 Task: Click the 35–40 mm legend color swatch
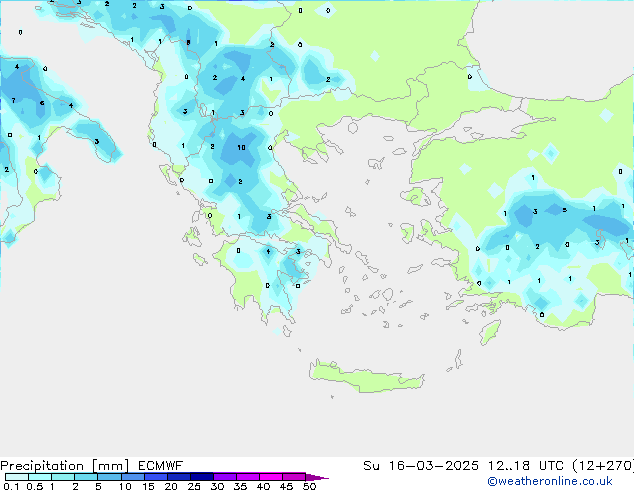point(247,477)
